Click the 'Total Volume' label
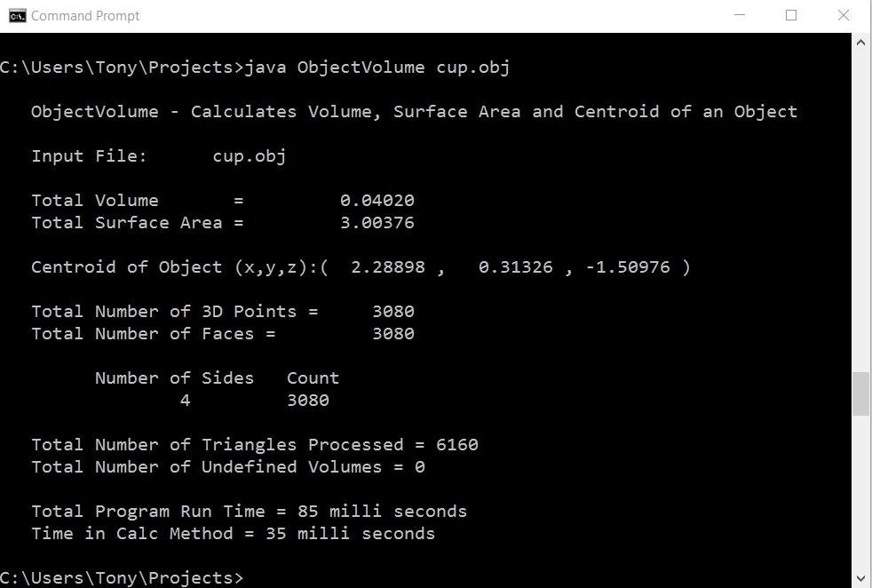Image resolution: width=872 pixels, height=588 pixels. click(x=94, y=200)
